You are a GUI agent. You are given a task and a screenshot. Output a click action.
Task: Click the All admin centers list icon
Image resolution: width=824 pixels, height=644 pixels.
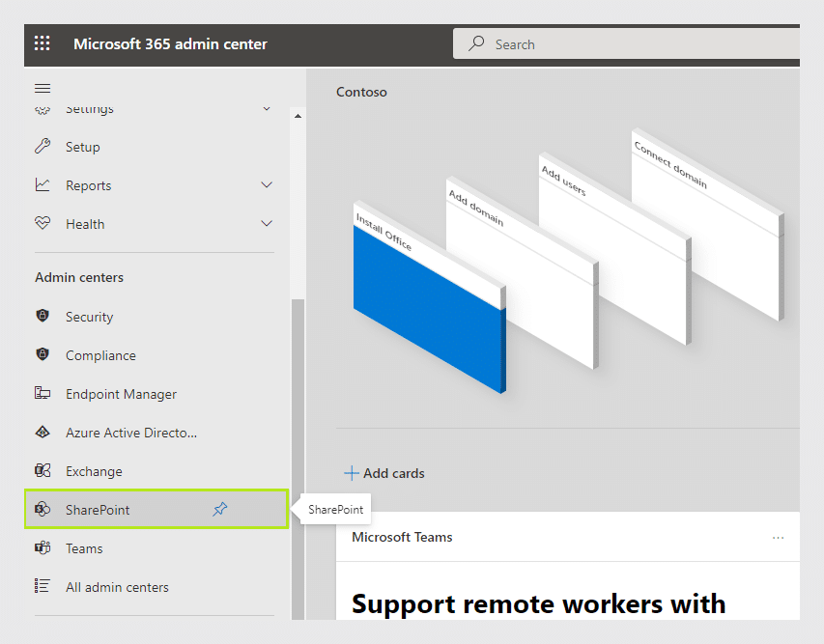coord(43,586)
